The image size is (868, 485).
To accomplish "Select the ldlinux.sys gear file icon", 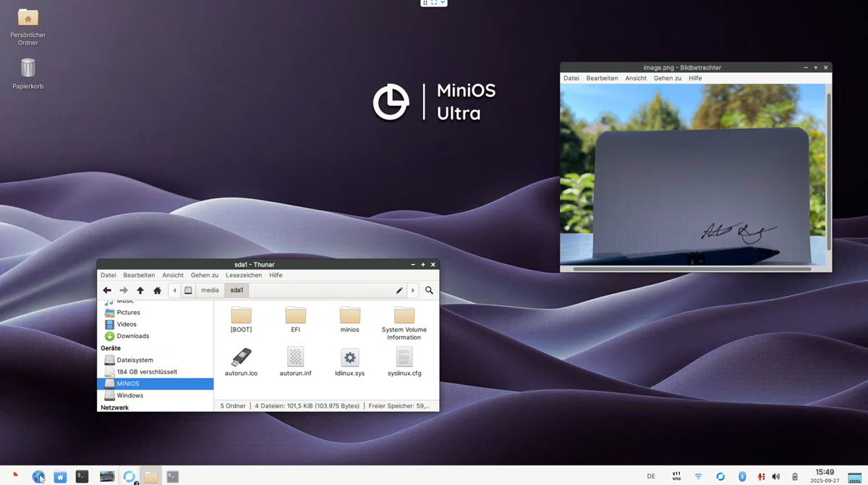I will pyautogui.click(x=349, y=357).
